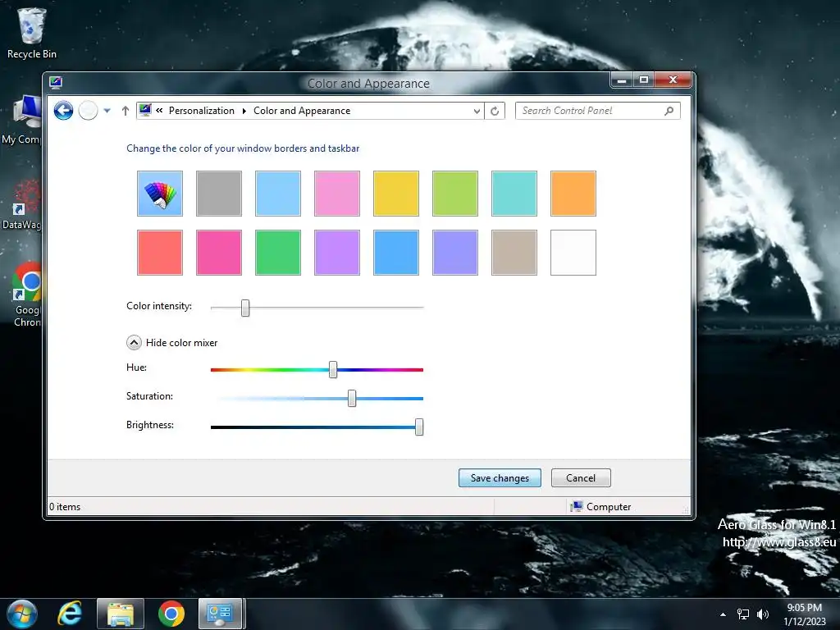This screenshot has width=840, height=630.
Task: Select the Recycle Bin desktop icon
Action: coord(32,33)
